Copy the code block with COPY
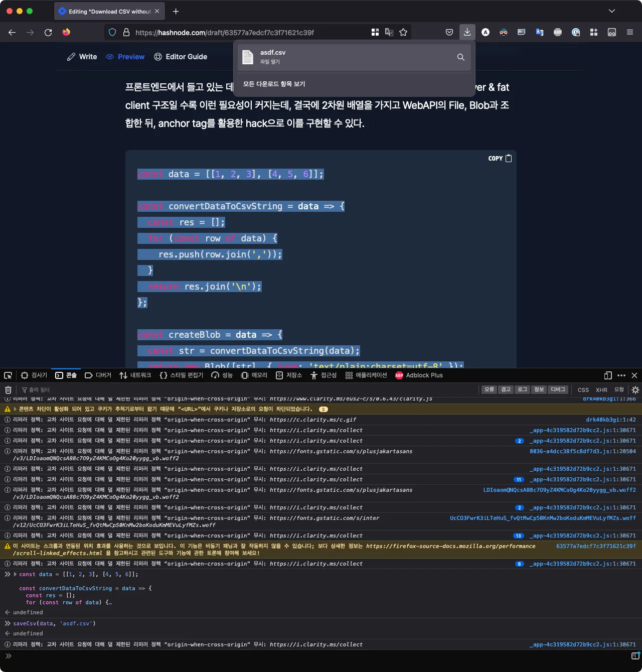Image resolution: width=642 pixels, height=672 pixels. [x=500, y=158]
